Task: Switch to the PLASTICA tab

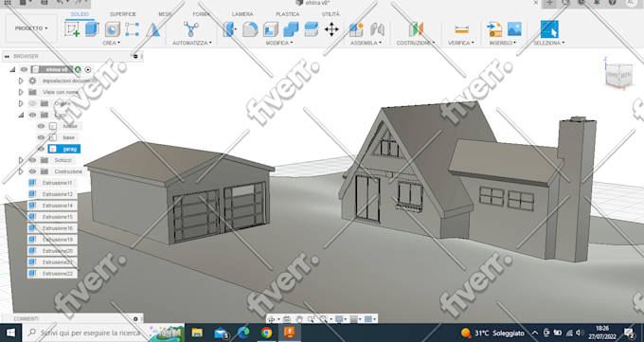Action: pyautogui.click(x=288, y=14)
